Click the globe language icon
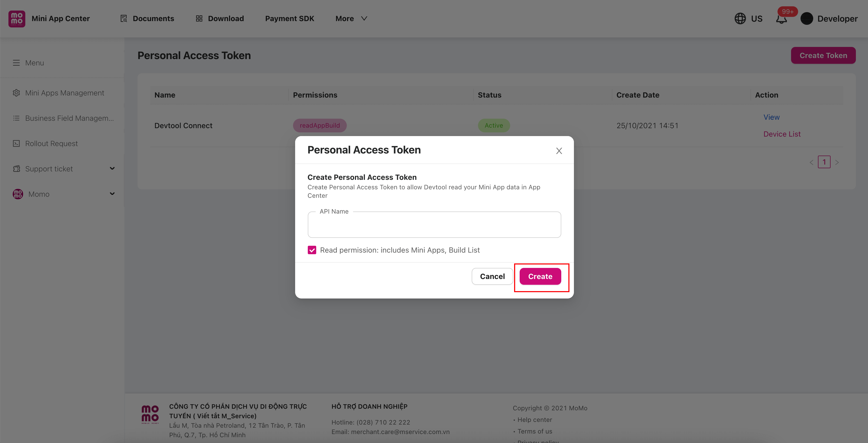Screen dimensions: 868x443 pyautogui.click(x=740, y=18)
